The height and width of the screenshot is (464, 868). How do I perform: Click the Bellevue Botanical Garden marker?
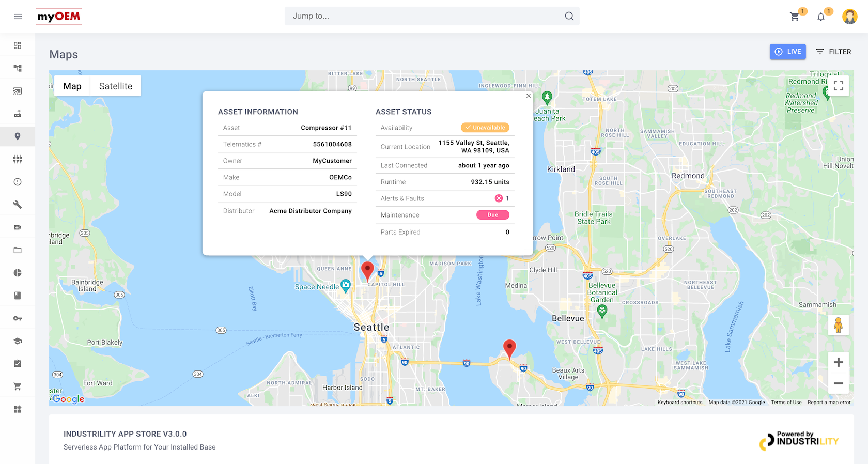tap(602, 311)
